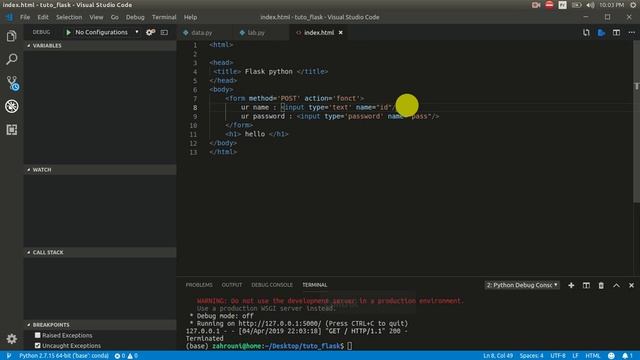This screenshot has height=360, width=640.
Task: Click the screen recorder icon in system tray
Action: 536,5
